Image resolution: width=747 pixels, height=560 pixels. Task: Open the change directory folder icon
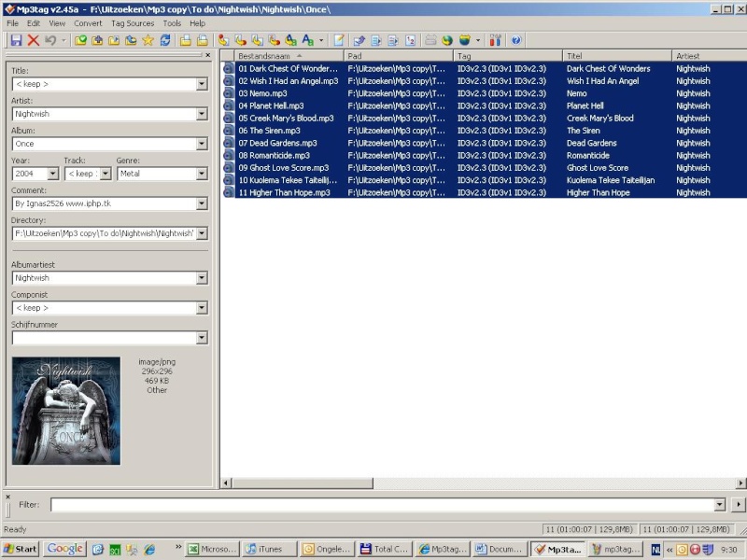80,40
